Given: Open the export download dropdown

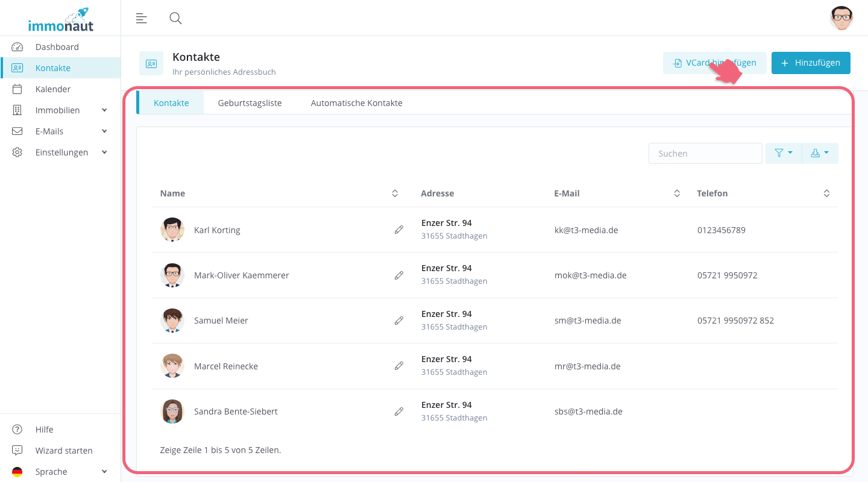Looking at the screenshot, I should point(820,154).
